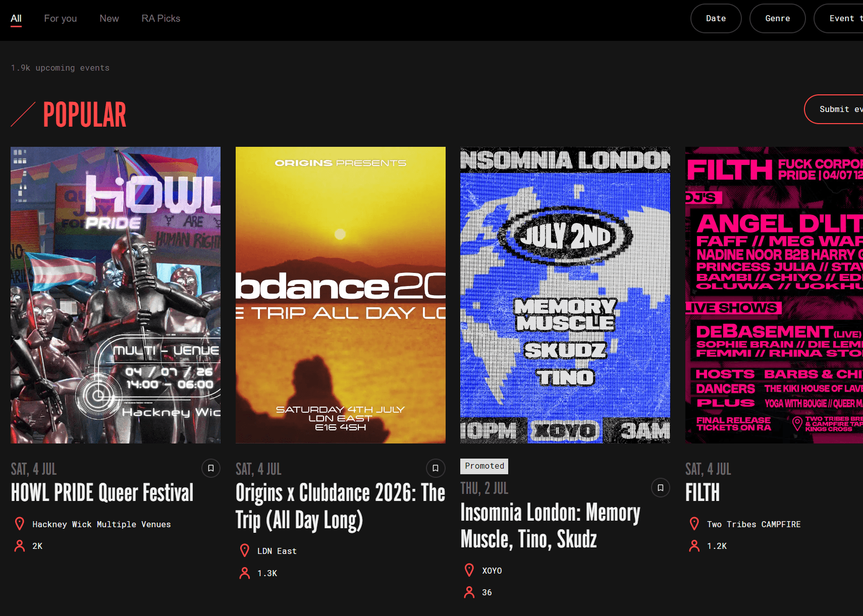
Task: Click the Submit event button
Action: (x=834, y=109)
